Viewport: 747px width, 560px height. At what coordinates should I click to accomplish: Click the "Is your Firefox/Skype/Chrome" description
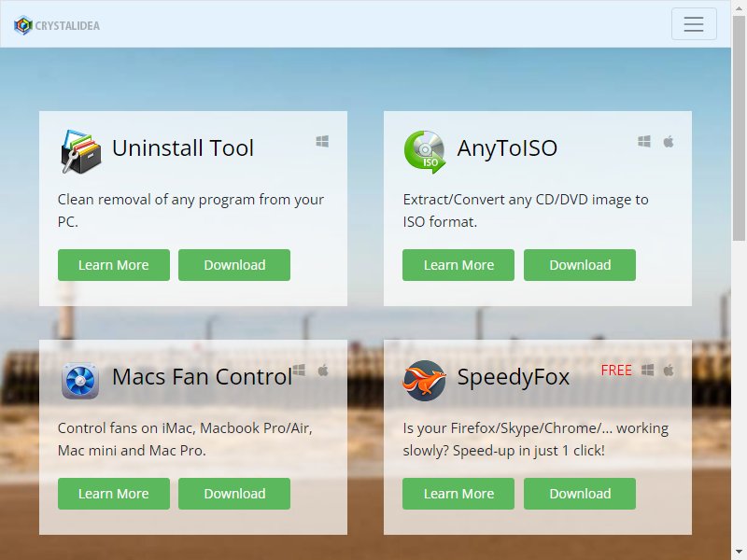coord(536,439)
